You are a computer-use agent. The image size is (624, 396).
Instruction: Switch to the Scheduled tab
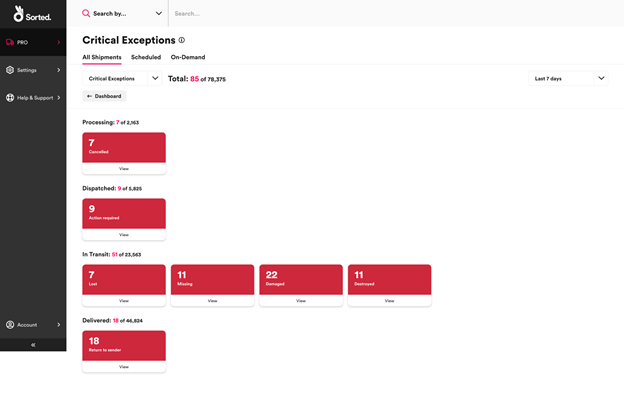click(x=146, y=57)
